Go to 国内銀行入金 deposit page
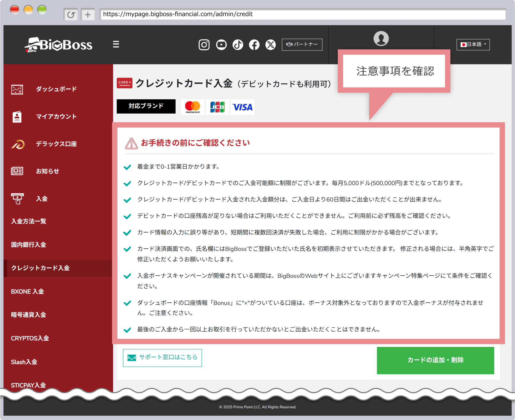Viewport: 515px width, 420px height. (x=28, y=245)
